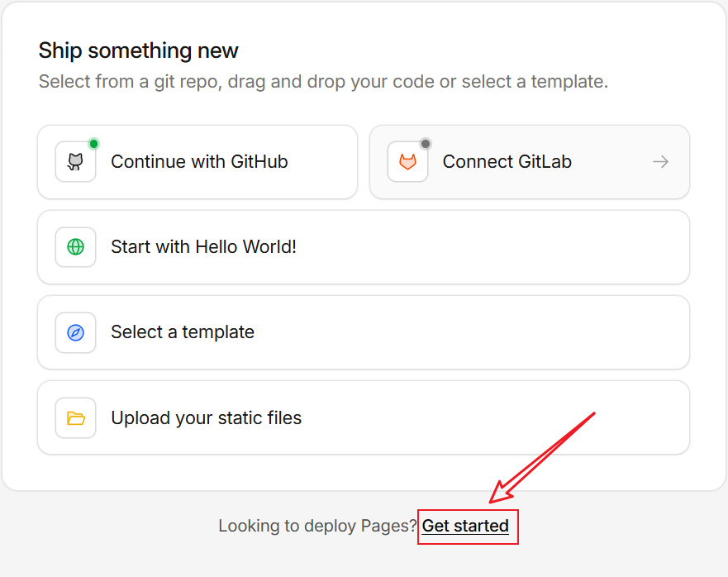This screenshot has width=728, height=577.
Task: Open the Select a template option
Action: click(x=183, y=332)
